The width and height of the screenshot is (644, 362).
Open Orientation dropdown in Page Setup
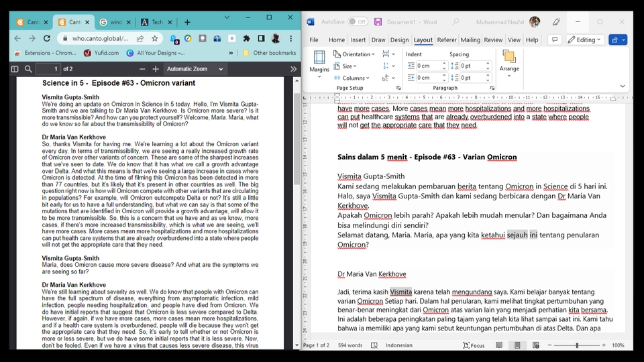[x=354, y=54]
